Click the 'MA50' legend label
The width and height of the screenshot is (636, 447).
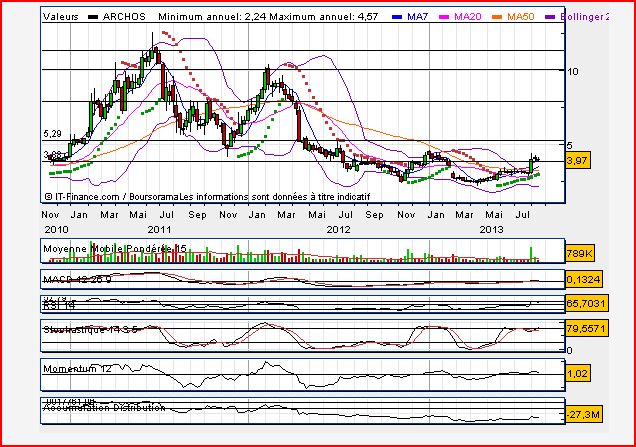point(520,17)
